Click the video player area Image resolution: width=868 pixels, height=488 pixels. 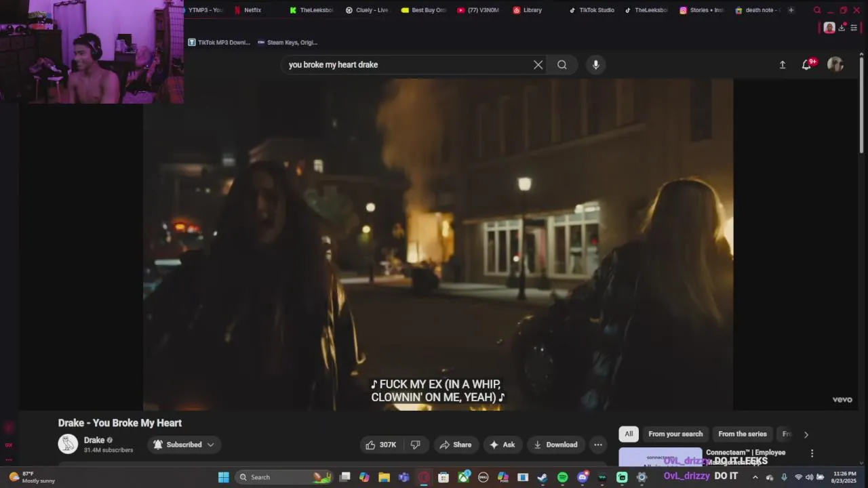point(438,244)
